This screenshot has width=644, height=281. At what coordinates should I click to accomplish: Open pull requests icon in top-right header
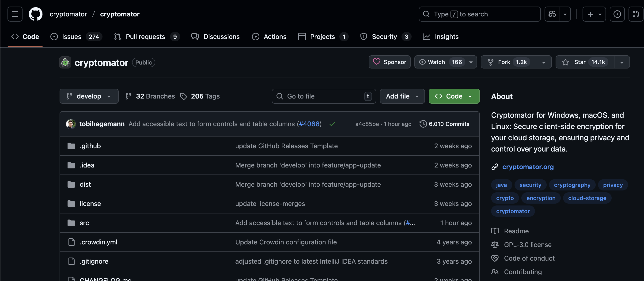636,14
